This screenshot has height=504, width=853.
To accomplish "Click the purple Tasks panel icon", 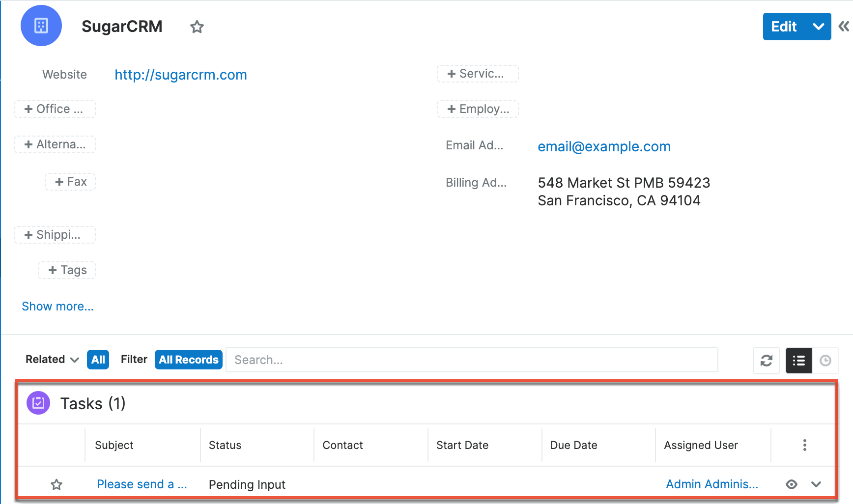I will [x=38, y=403].
